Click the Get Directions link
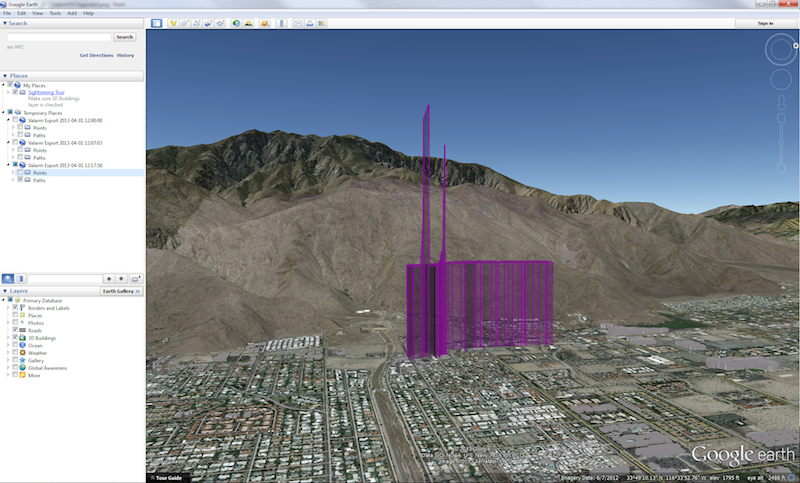The height and width of the screenshot is (483, 800). coord(96,55)
